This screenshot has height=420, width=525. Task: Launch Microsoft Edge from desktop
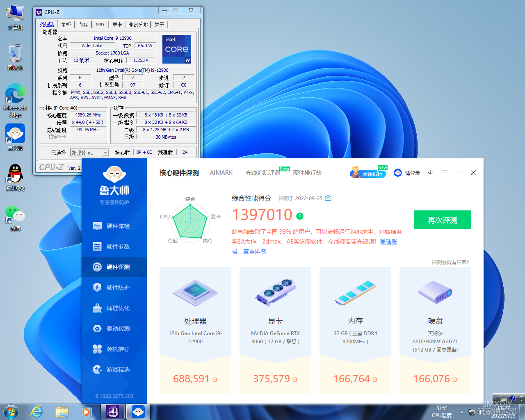coord(15,100)
